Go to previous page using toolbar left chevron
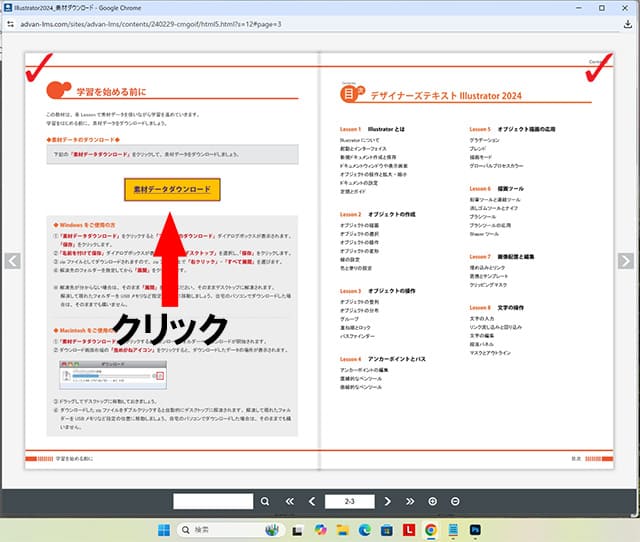The image size is (640, 542). pos(313,501)
